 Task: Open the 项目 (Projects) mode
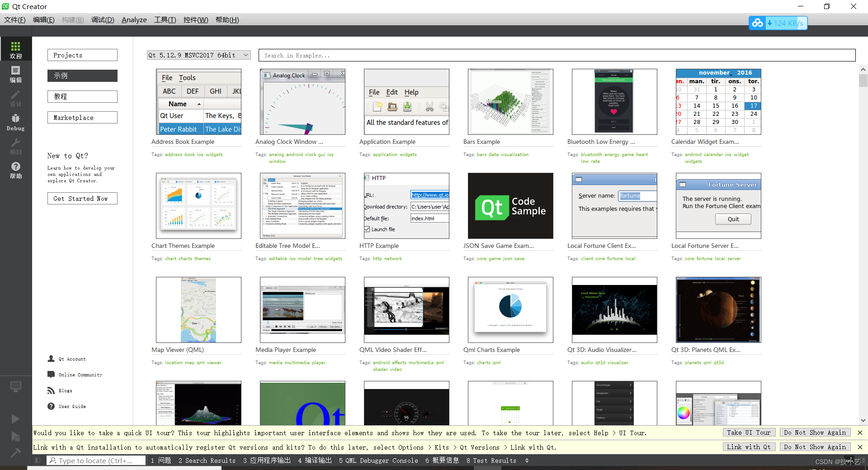(x=16, y=146)
